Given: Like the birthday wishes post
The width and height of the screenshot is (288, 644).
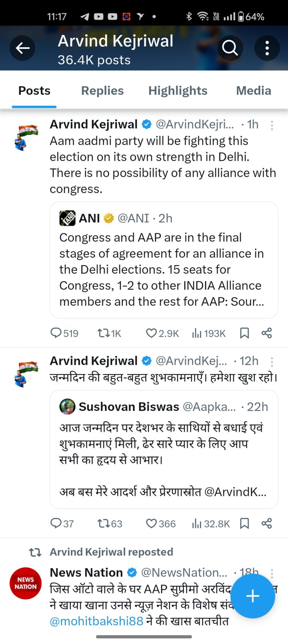Looking at the screenshot, I should [151, 523].
